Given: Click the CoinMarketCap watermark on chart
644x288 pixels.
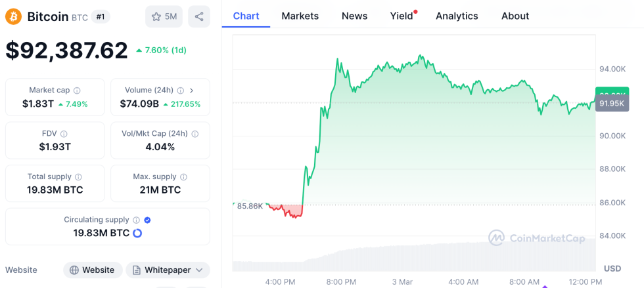Looking at the screenshot, I should point(536,238).
